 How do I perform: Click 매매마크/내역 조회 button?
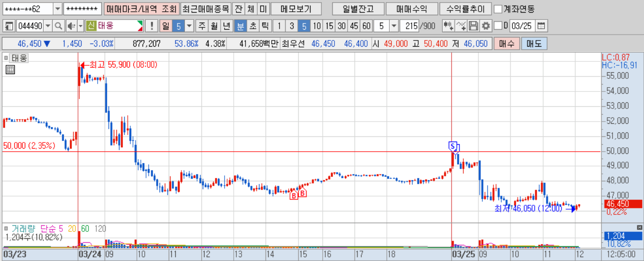point(142,9)
